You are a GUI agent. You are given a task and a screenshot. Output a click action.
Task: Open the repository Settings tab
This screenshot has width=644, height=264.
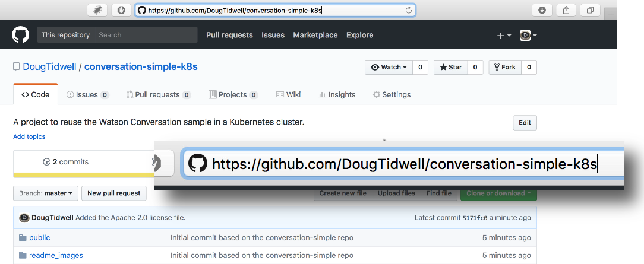[x=392, y=95]
